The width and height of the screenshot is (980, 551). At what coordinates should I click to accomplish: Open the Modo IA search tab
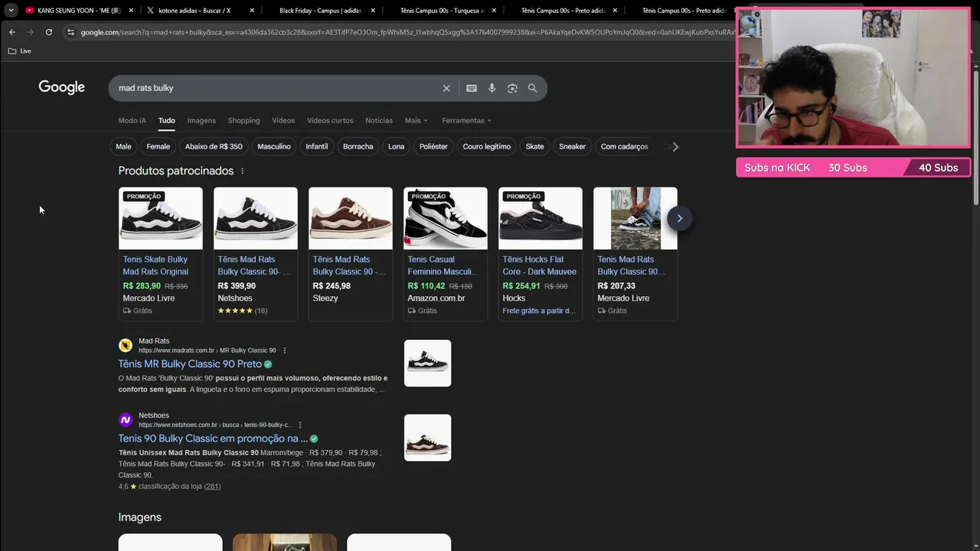[x=132, y=120]
